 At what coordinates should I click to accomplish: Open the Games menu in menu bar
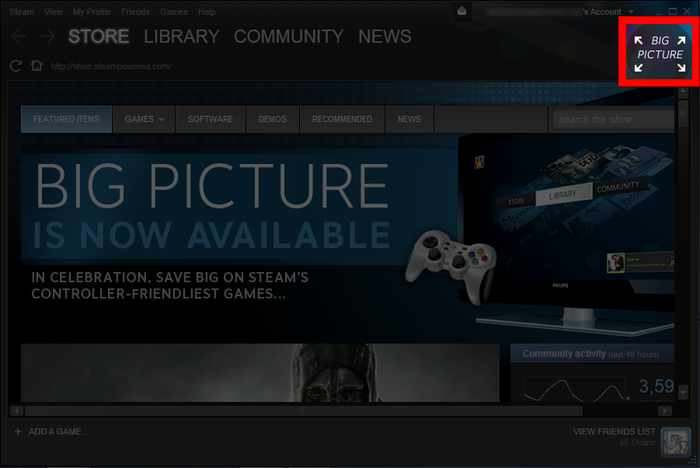pos(174,12)
